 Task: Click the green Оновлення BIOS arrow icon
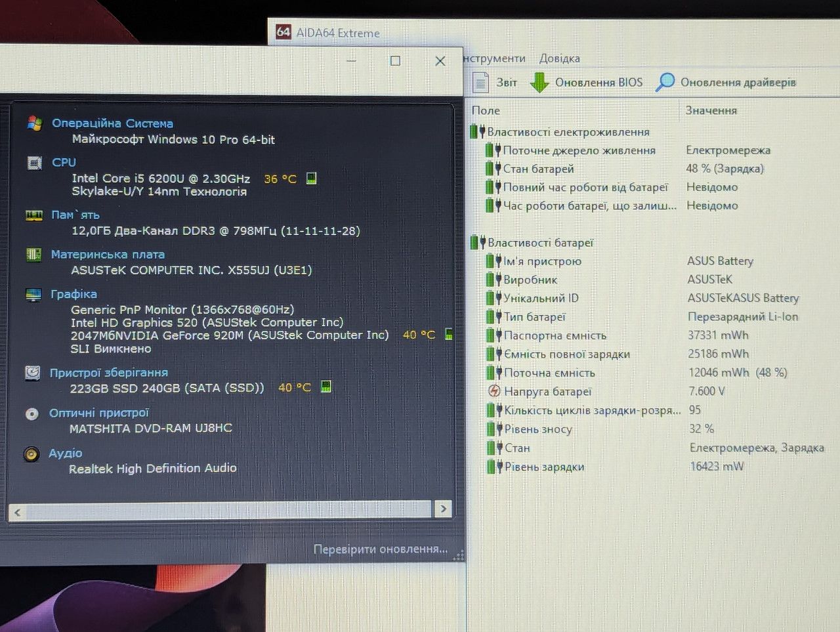pos(539,82)
